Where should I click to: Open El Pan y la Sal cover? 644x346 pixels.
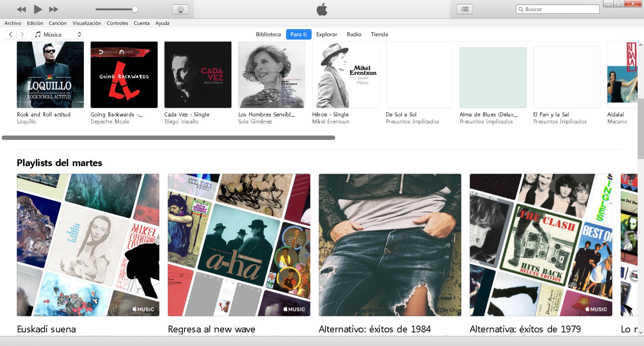pyautogui.click(x=567, y=77)
